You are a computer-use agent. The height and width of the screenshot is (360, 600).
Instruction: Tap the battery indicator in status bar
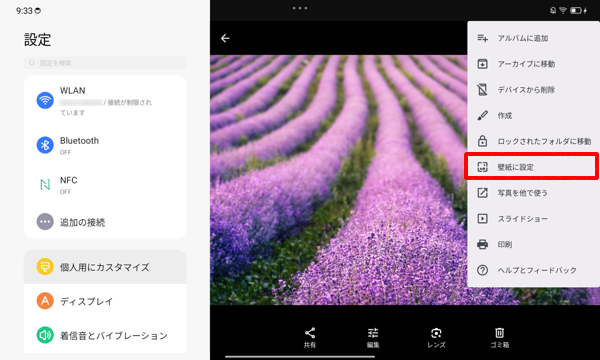[x=576, y=11]
